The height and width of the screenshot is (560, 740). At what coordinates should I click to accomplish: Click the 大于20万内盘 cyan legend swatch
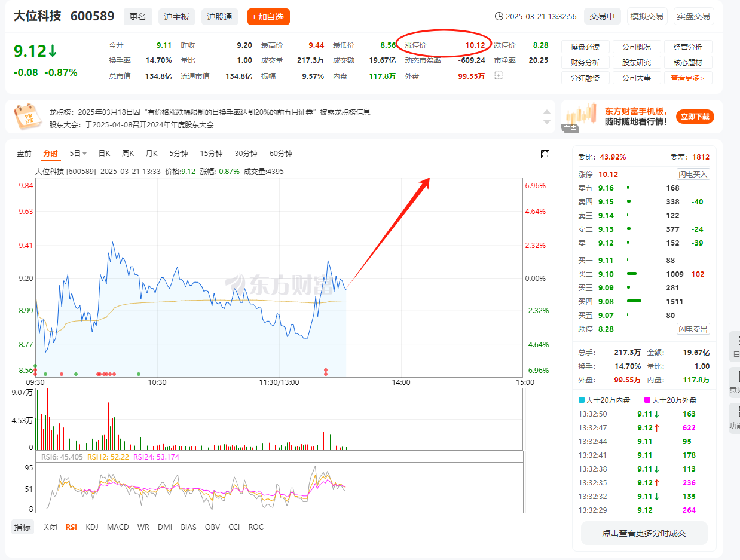pyautogui.click(x=582, y=400)
